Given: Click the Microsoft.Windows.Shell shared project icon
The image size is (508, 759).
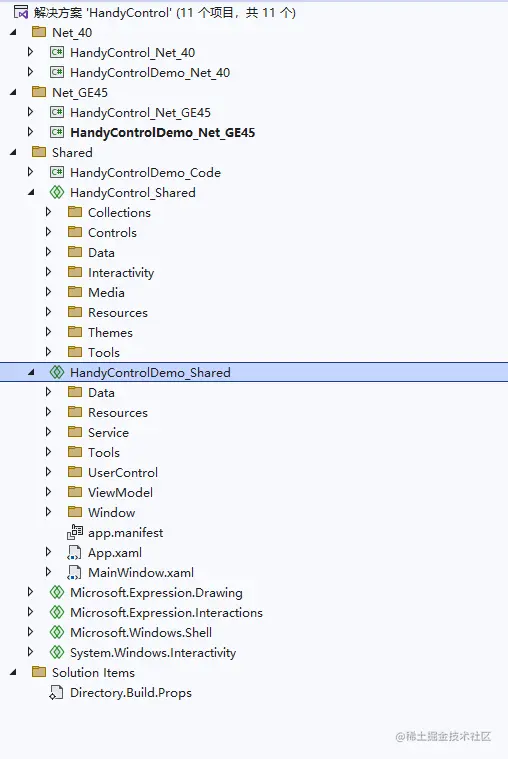Looking at the screenshot, I should (x=57, y=632).
